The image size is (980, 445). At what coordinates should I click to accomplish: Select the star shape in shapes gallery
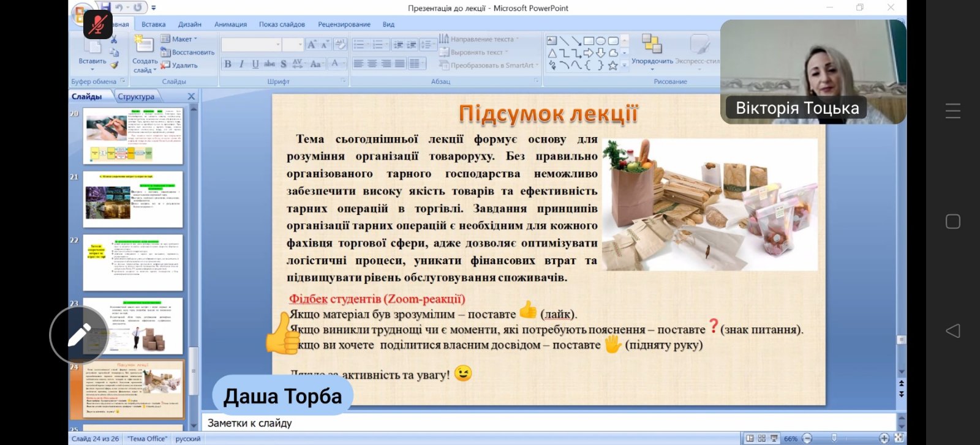[612, 65]
